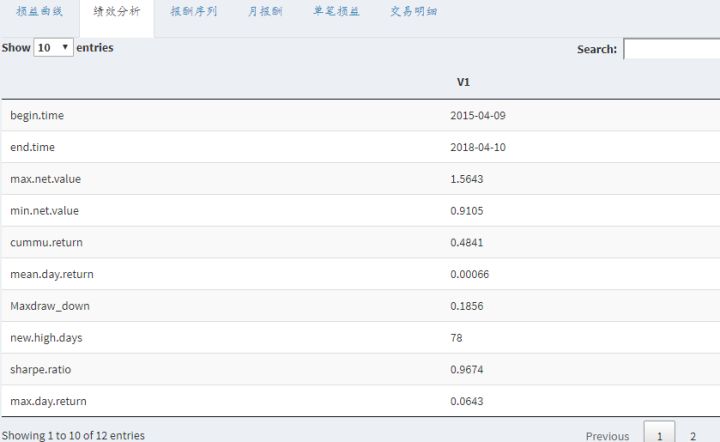Go to the 月报酬 tab
720x442 pixels.
264,13
